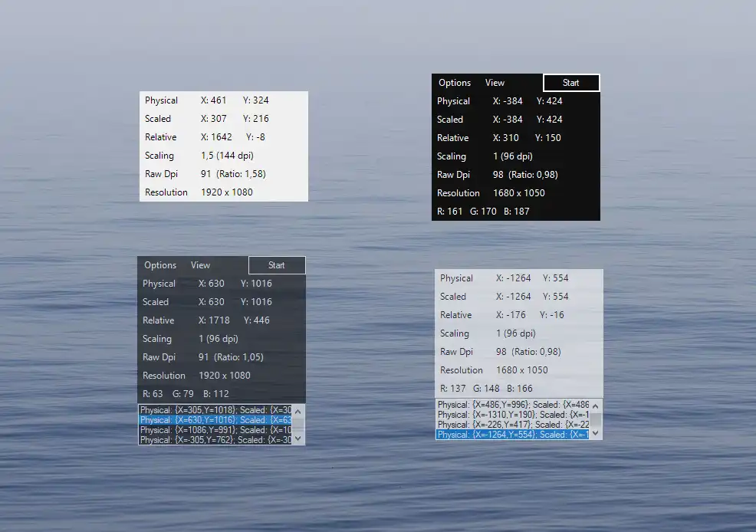Click R: 63 color value in dark gray window
Image resolution: width=756 pixels, height=532 pixels.
[x=153, y=394]
